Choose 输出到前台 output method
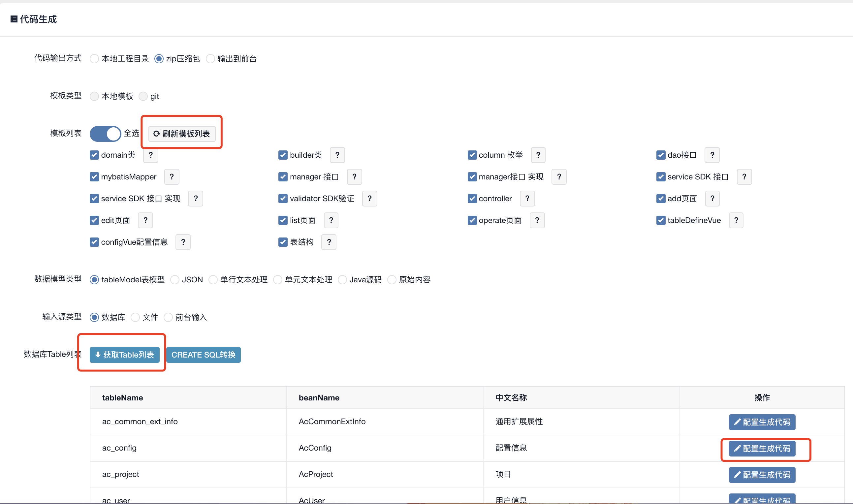Image resolution: width=853 pixels, height=504 pixels. 210,59
